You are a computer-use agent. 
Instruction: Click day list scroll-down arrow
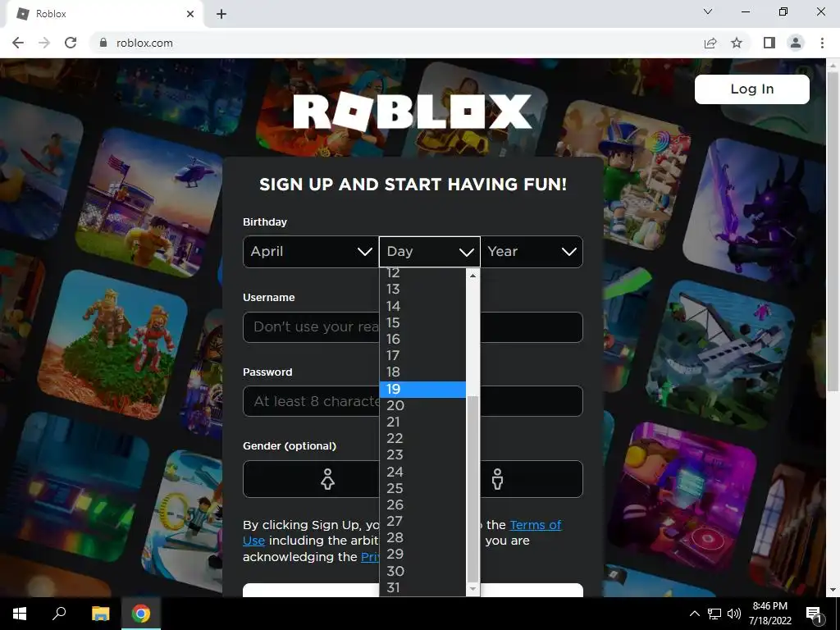point(472,589)
